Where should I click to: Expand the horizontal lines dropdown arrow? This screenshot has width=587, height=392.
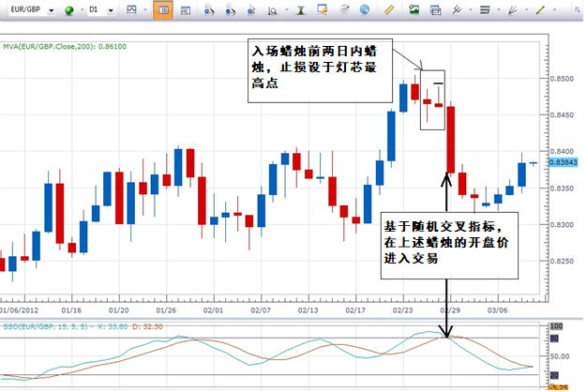point(499,10)
